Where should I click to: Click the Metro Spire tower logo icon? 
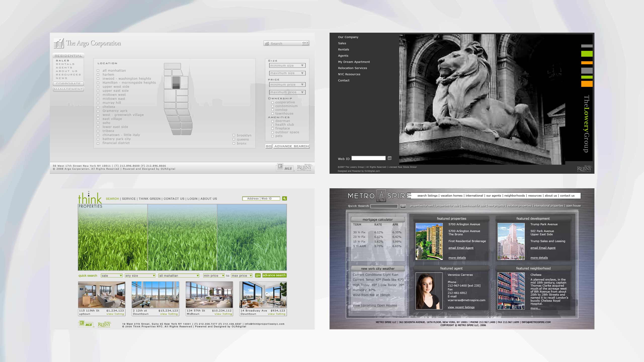click(x=381, y=196)
